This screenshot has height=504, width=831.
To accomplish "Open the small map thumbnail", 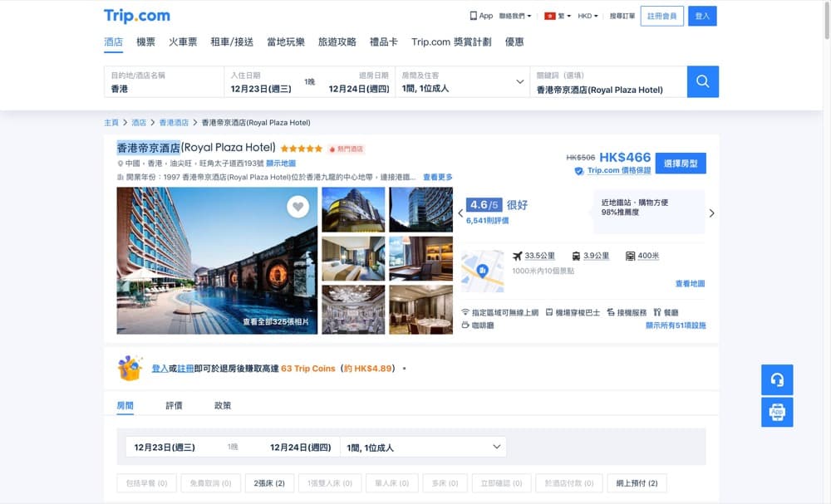I will tap(482, 271).
